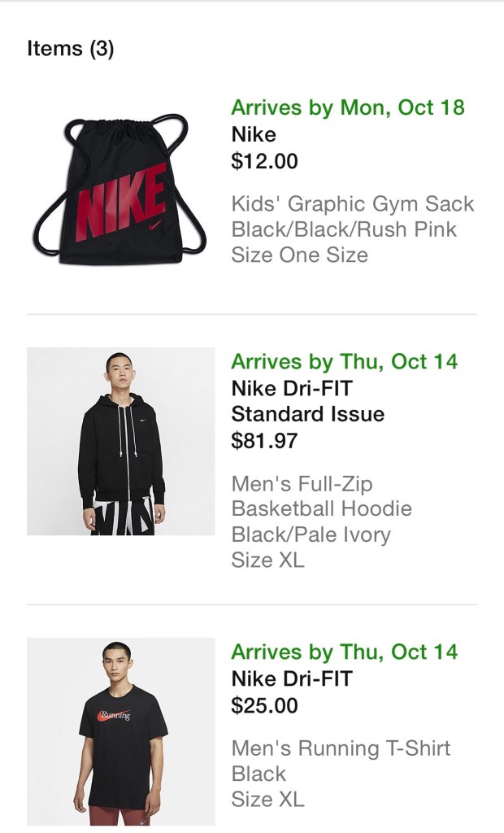Image resolution: width=504 pixels, height=833 pixels.
Task: Select the Nike Dri-FIT Standard Issue title
Action: 307,401
